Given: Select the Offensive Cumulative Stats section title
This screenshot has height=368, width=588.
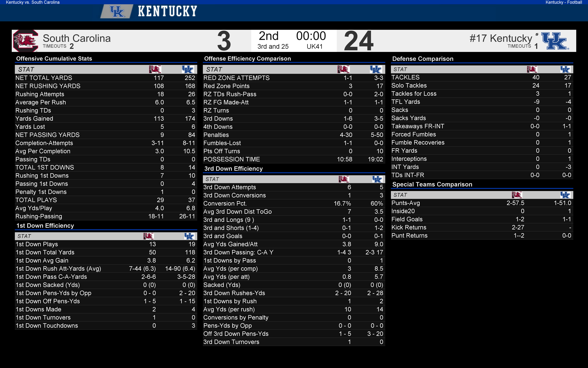Looking at the screenshot, I should 54,59.
